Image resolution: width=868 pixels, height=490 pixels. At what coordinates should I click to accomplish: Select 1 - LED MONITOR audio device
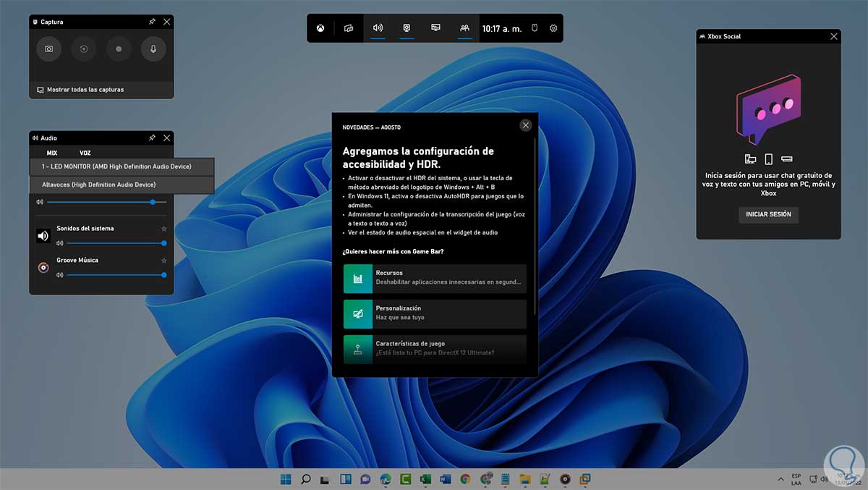click(x=122, y=166)
